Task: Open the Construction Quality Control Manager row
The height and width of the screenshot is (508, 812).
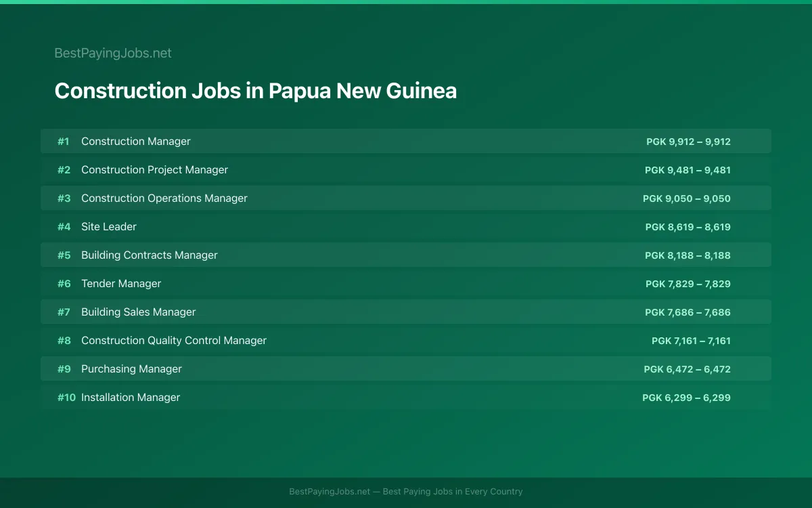Action: [406, 340]
